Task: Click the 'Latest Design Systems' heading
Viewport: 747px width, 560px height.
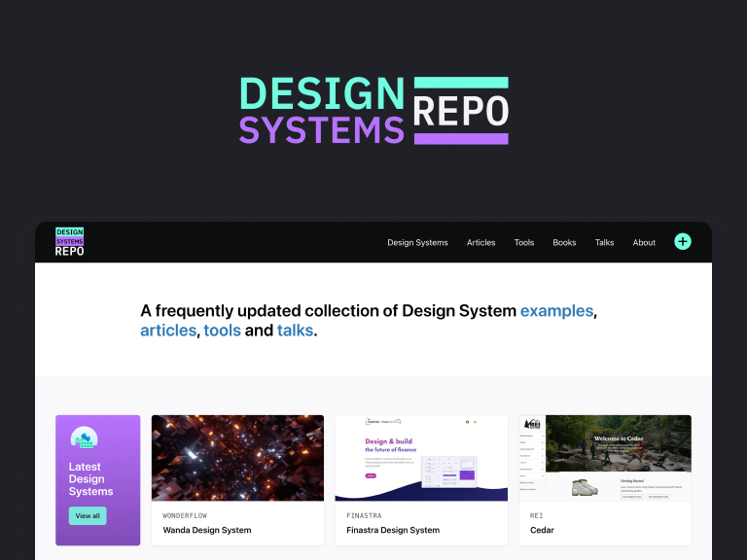Action: 91,479
